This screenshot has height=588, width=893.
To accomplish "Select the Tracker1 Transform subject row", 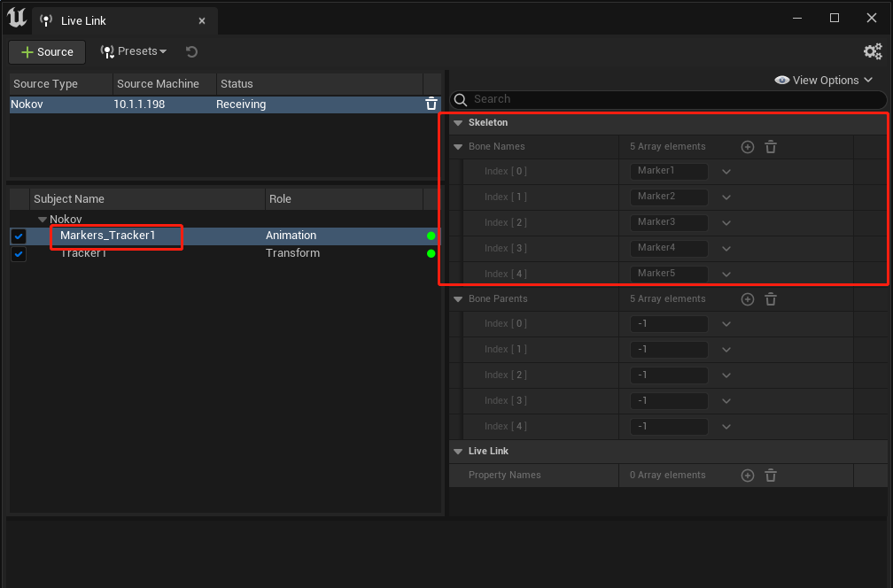I will point(225,253).
